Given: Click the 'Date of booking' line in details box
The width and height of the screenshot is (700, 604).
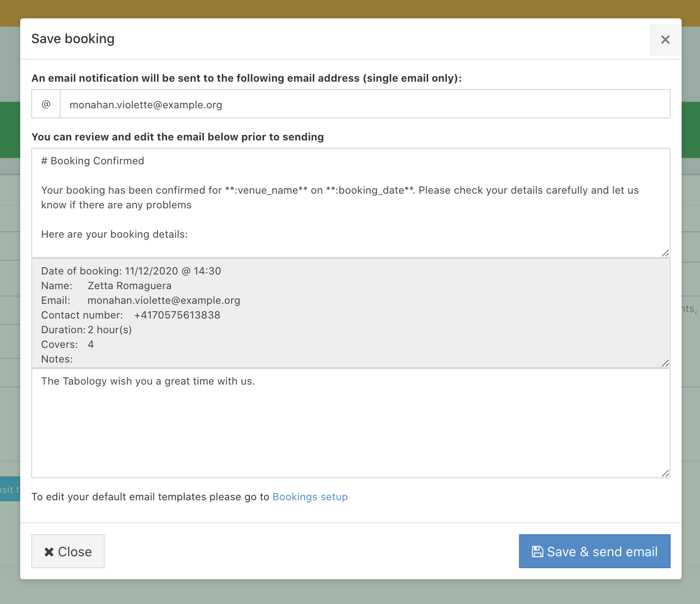Looking at the screenshot, I should pyautogui.click(x=131, y=271).
